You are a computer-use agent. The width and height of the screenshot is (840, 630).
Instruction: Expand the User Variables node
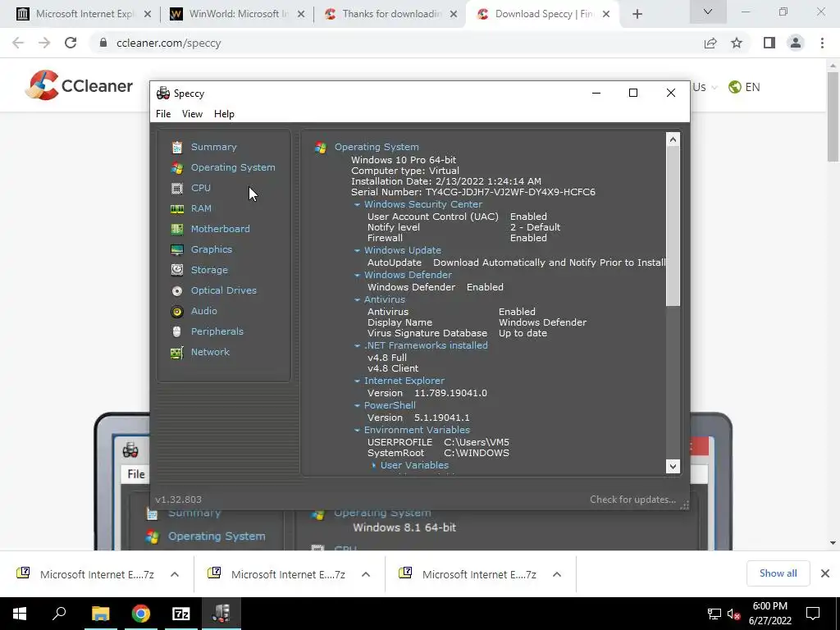(x=373, y=466)
